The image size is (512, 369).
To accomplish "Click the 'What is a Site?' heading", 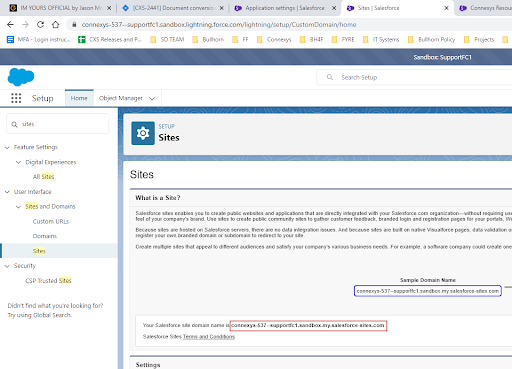I will 158,198.
